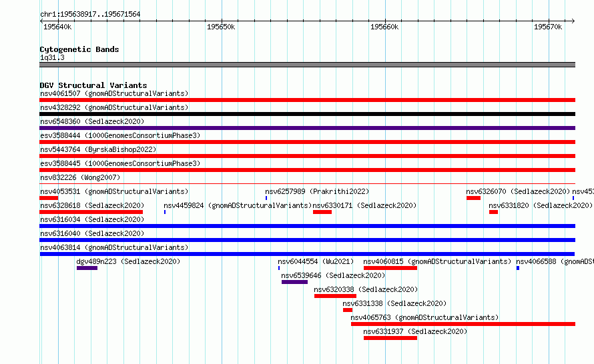This screenshot has width=594, height=364.
Task: Open nsv6044554 (Wu2021) label
Action: [316, 261]
